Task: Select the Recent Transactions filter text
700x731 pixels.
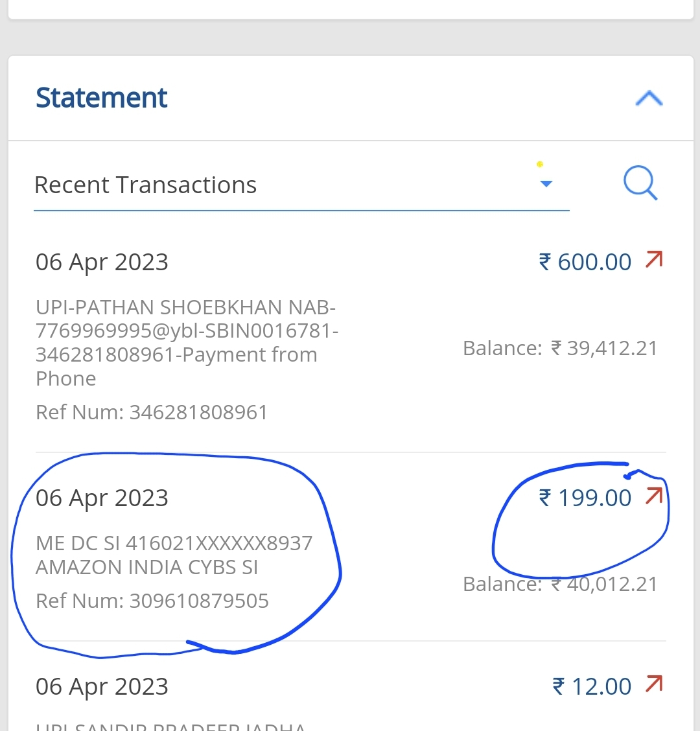Action: click(x=146, y=185)
